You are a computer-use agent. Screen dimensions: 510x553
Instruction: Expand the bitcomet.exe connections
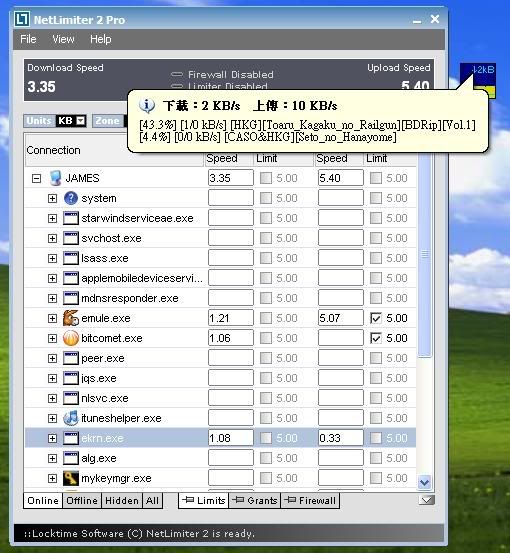[52, 339]
